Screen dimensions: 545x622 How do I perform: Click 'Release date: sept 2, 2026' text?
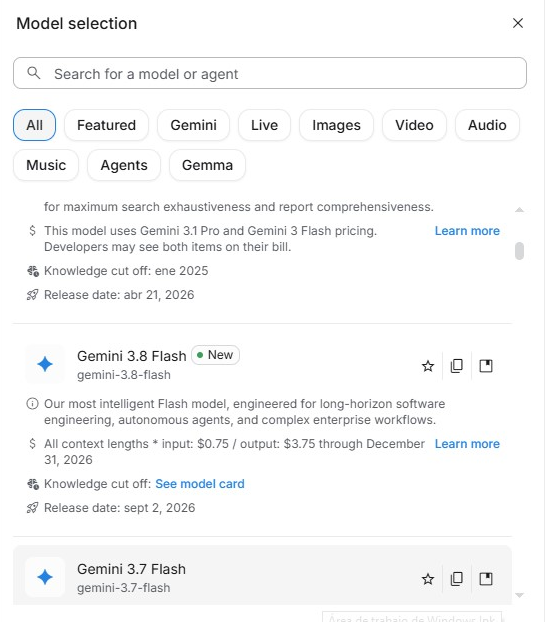[x=119, y=508]
